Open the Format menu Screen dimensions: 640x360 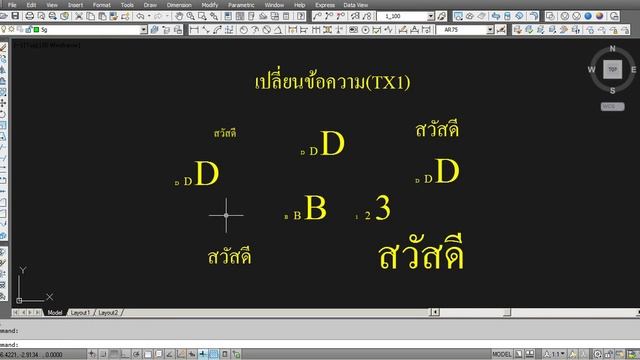click(x=102, y=5)
